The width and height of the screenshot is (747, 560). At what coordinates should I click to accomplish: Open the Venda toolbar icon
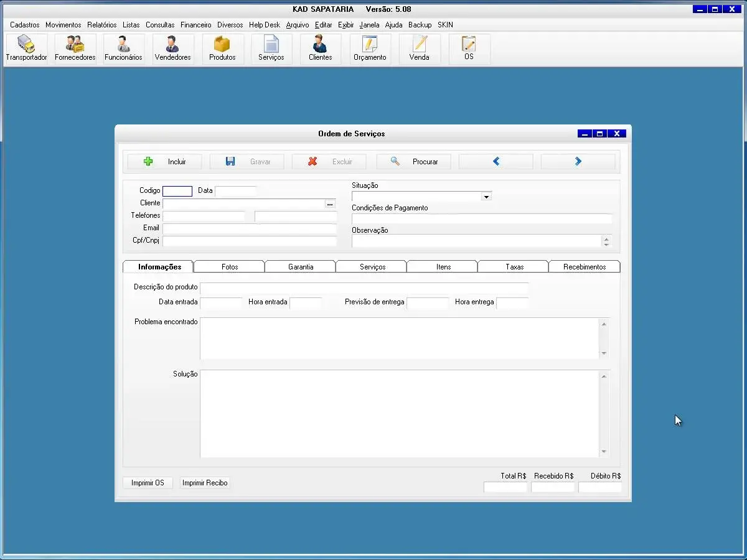pos(419,49)
